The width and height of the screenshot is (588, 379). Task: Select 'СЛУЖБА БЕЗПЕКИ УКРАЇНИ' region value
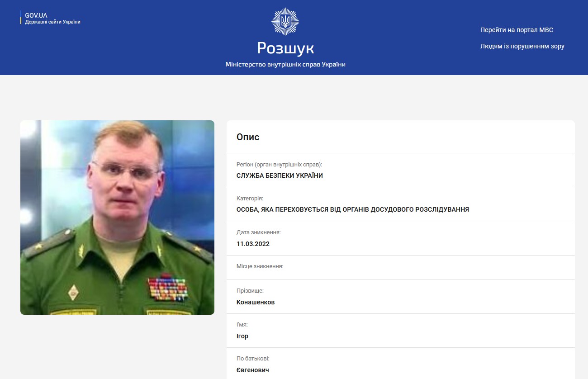(280, 175)
